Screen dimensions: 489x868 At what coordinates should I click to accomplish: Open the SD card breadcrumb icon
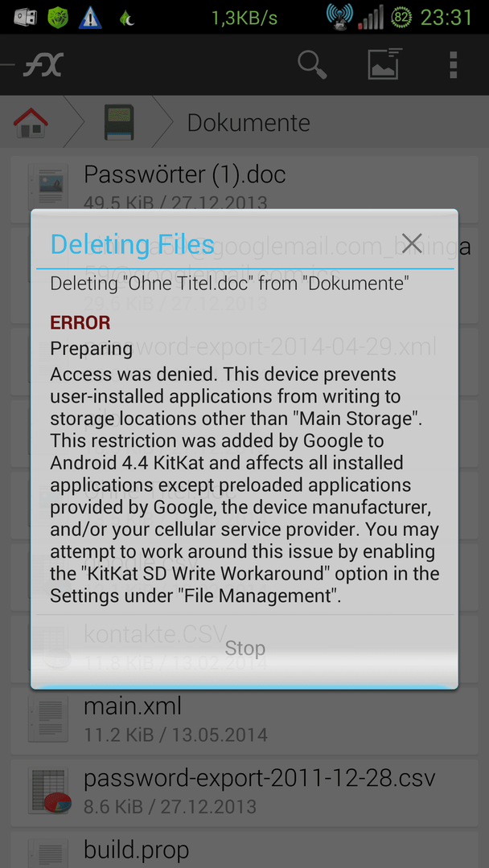pos(119,122)
